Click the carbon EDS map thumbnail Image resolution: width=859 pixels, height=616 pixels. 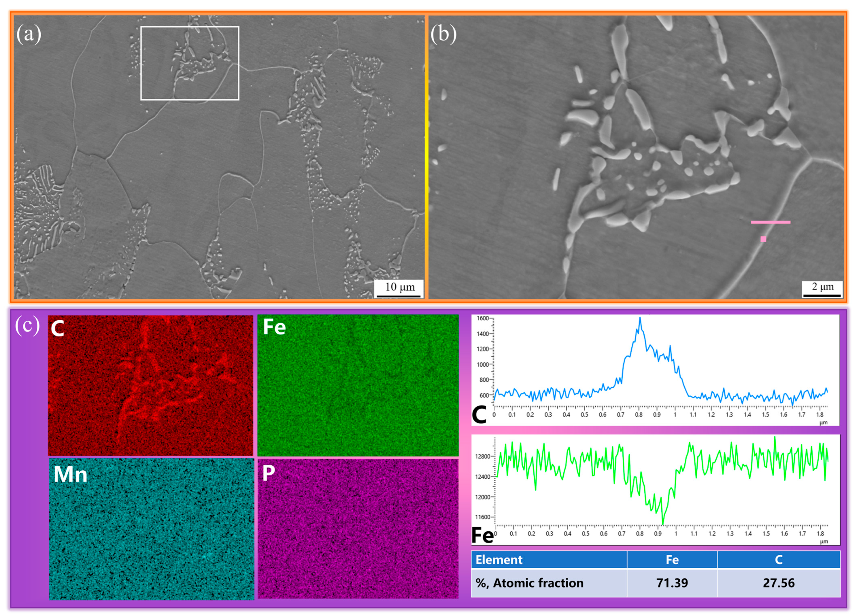tap(150, 385)
